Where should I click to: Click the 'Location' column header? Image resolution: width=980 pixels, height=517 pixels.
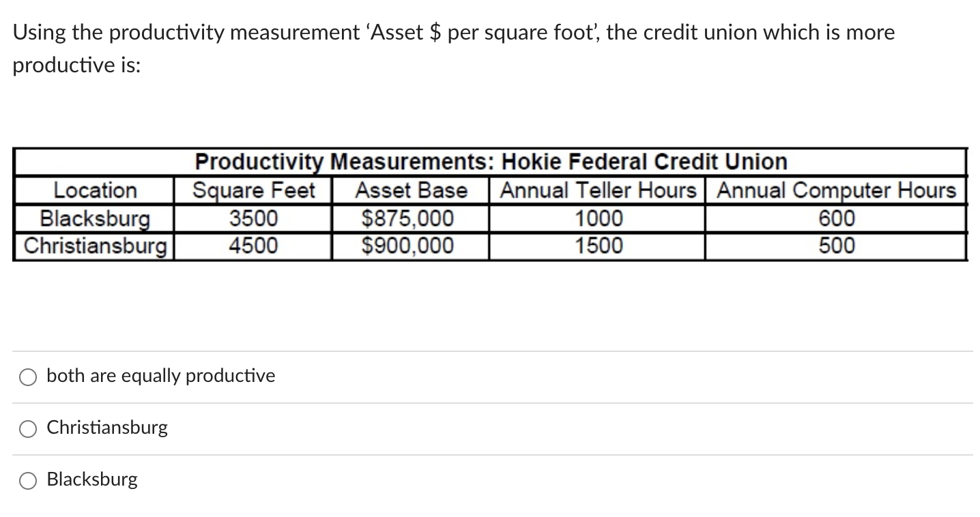(94, 190)
